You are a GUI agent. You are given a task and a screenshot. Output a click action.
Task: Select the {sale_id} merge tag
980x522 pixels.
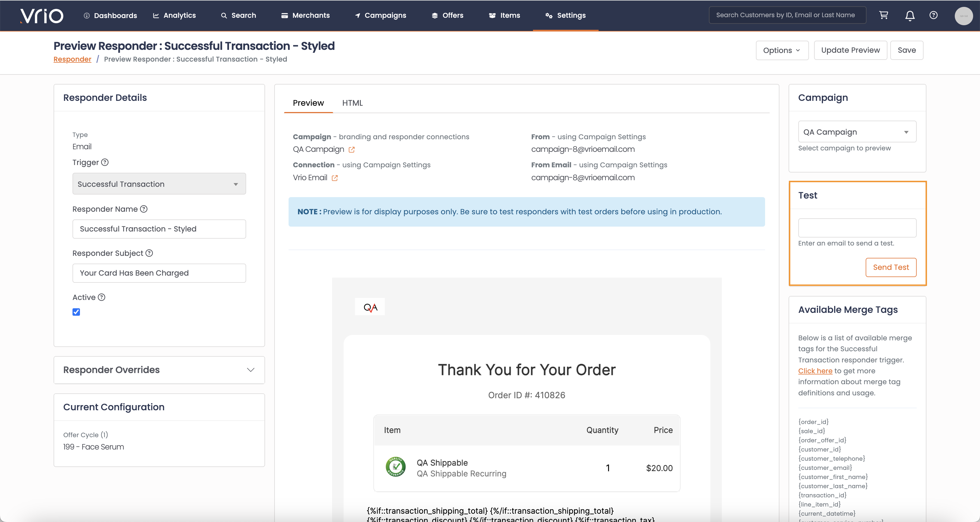812,431
